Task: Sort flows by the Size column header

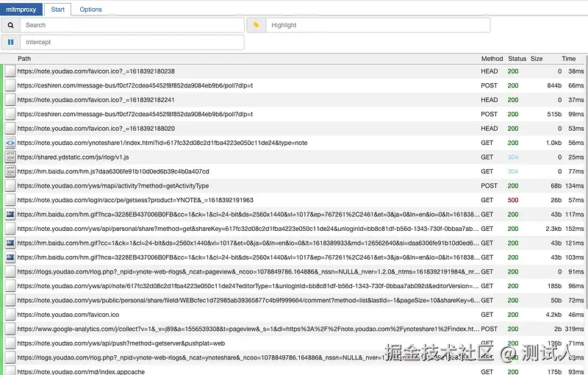Action: [x=537, y=59]
